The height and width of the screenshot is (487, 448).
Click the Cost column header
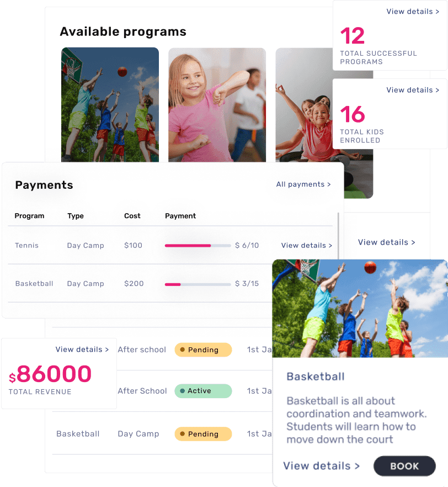point(132,216)
